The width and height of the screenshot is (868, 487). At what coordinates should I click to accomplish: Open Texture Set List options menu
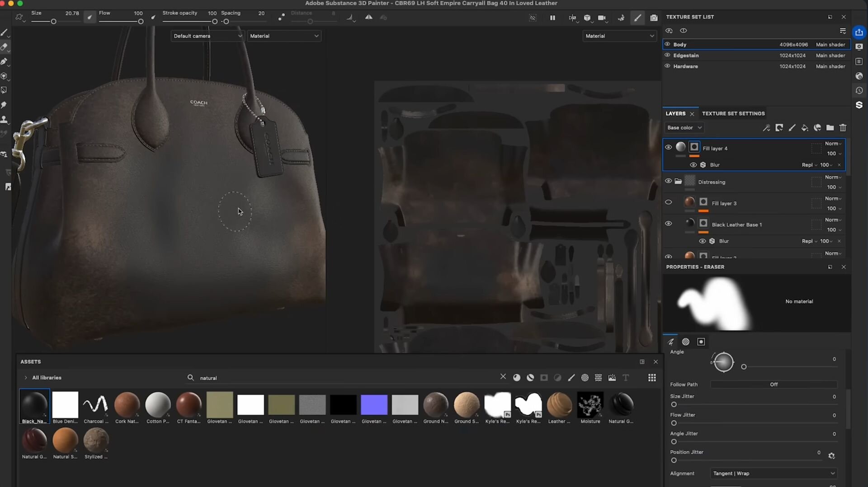pos(843,31)
